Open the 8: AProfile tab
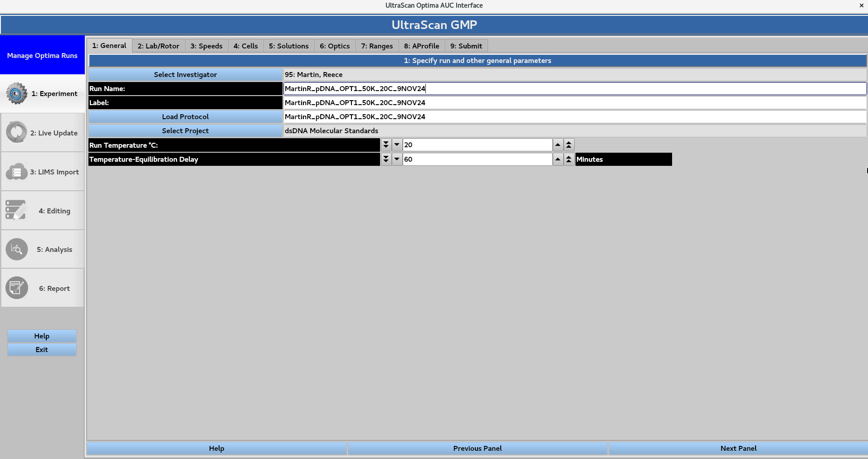Image resolution: width=868 pixels, height=459 pixels. coord(421,46)
